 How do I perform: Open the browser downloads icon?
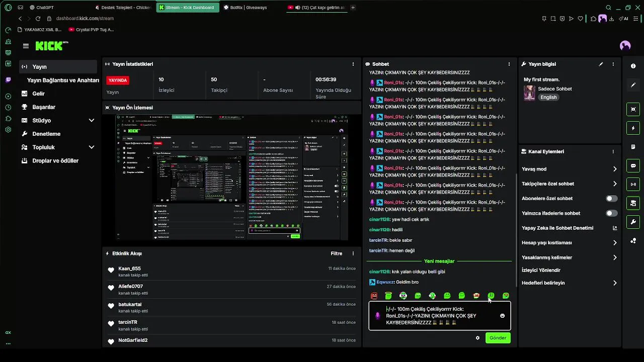tap(611, 19)
